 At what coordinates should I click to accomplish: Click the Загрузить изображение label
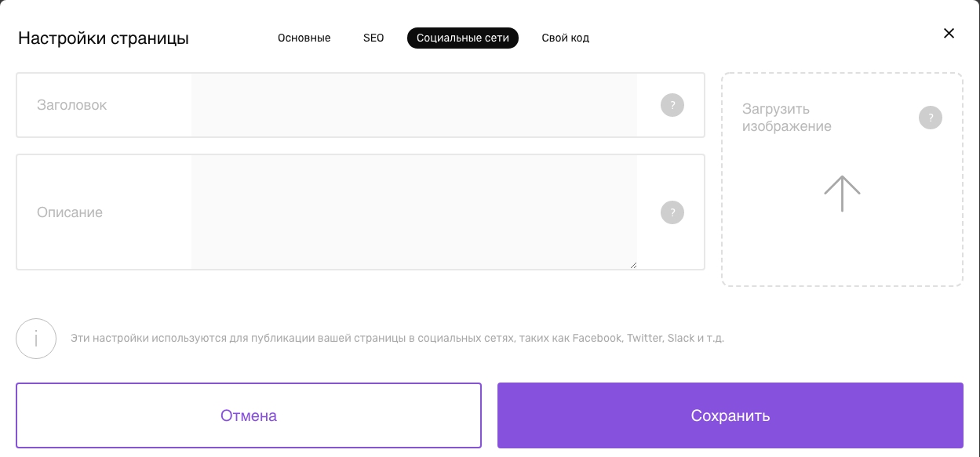pos(787,118)
